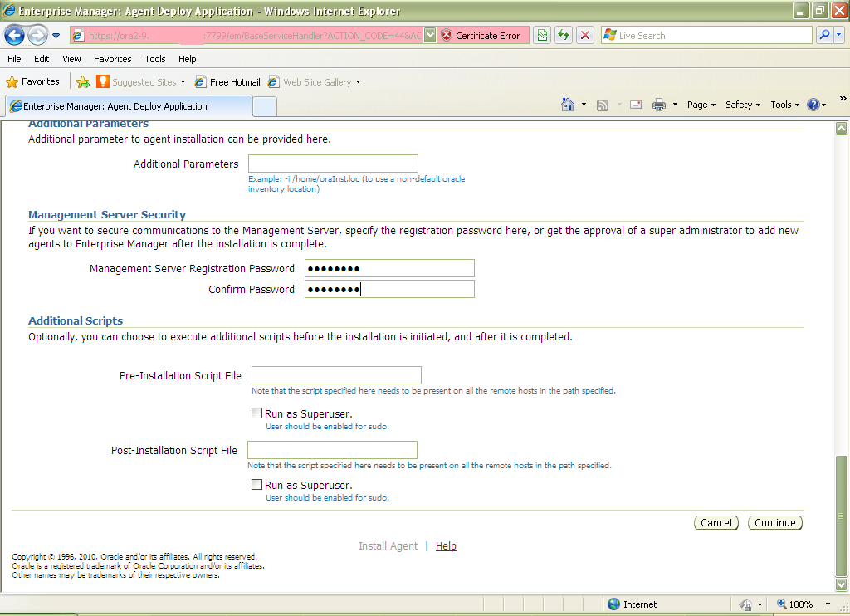Click the scrollbar down arrow
The image size is (850, 616).
coord(842,584)
